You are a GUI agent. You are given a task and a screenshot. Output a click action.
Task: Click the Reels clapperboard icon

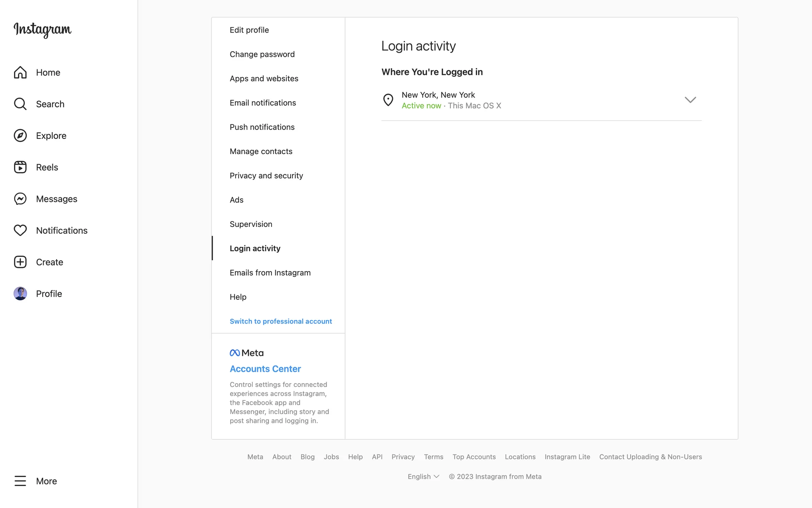click(20, 167)
